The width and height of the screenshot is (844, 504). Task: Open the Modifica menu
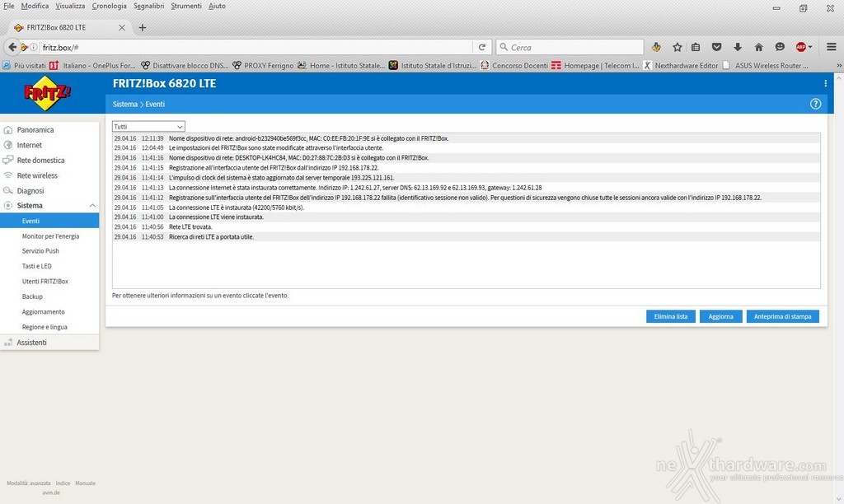[x=35, y=6]
